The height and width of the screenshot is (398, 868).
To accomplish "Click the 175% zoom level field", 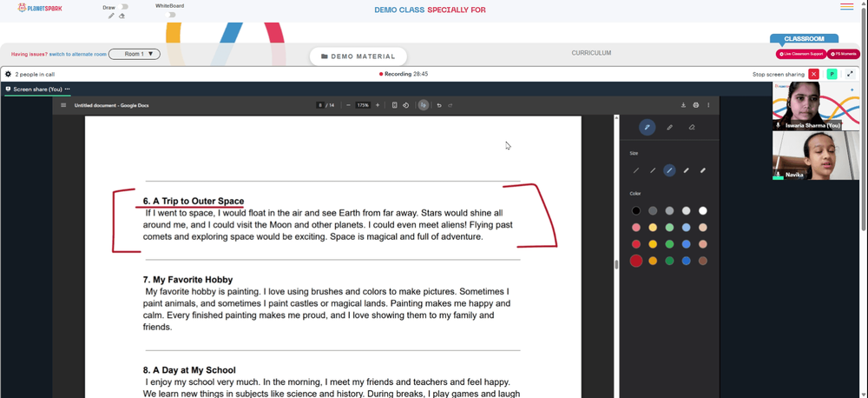I will pyautogui.click(x=363, y=105).
